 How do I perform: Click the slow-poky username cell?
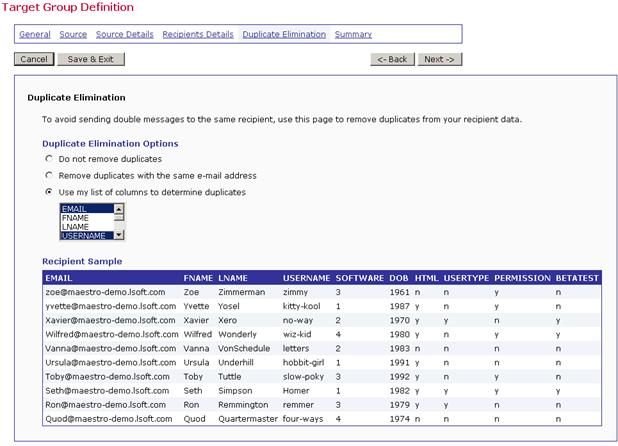click(x=303, y=377)
